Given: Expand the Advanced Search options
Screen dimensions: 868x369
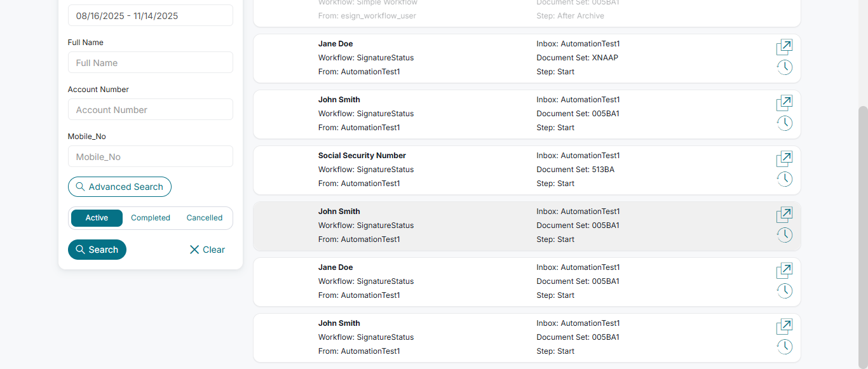Looking at the screenshot, I should tap(119, 187).
